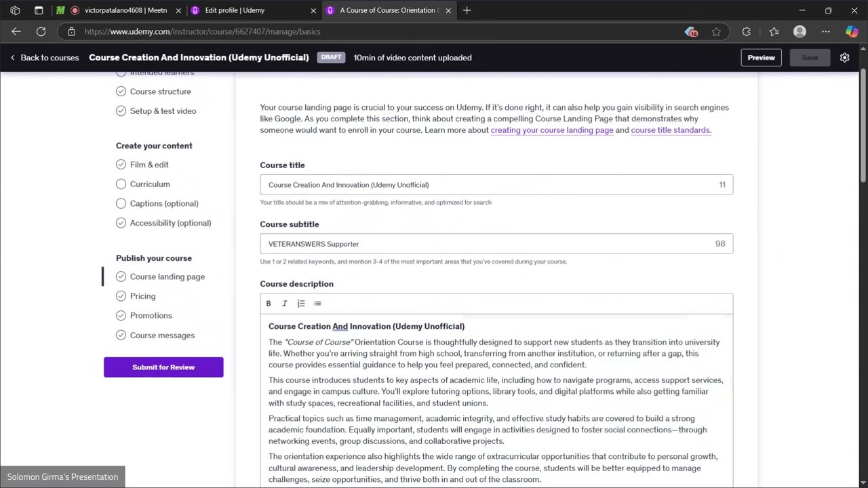The height and width of the screenshot is (488, 868).
Task: Toggle the Film & edit checkmark circle
Action: tap(121, 165)
